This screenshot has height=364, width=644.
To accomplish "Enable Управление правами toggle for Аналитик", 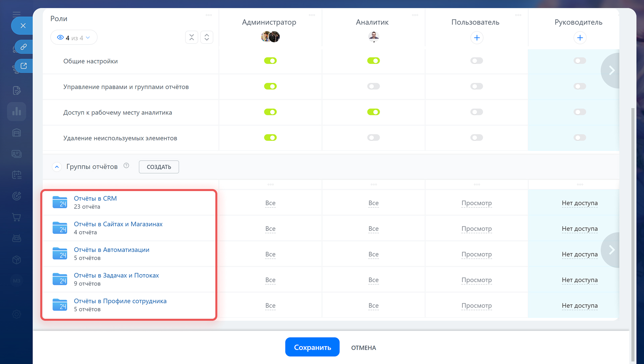I will 373,86.
